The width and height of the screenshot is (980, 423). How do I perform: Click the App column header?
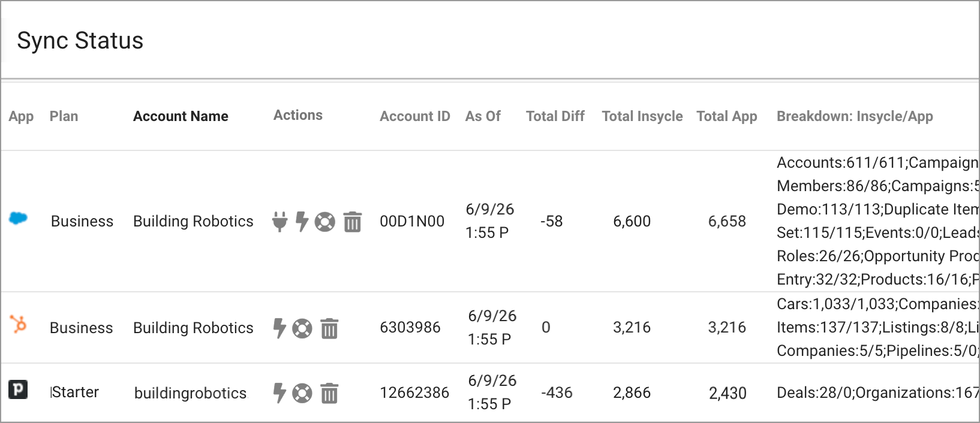click(21, 117)
